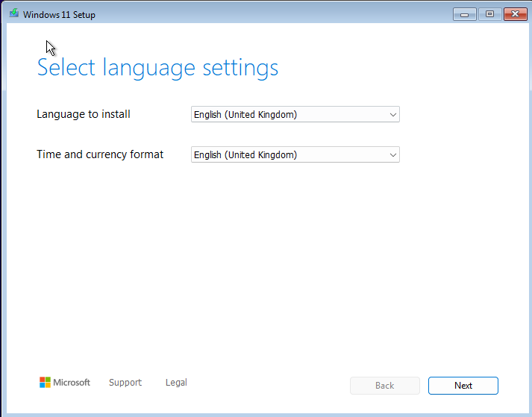This screenshot has height=417, width=532.
Task: Click the Microsoft wordmark text
Action: pyautogui.click(x=72, y=383)
